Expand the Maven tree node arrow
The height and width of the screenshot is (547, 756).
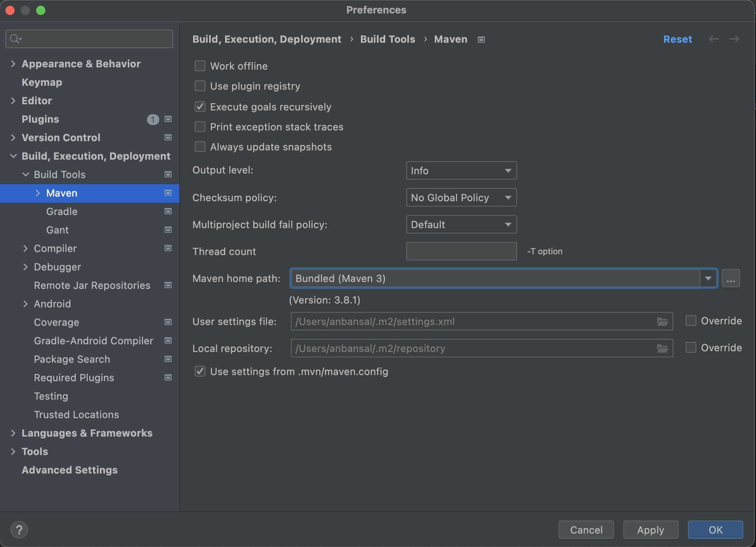pyautogui.click(x=38, y=193)
